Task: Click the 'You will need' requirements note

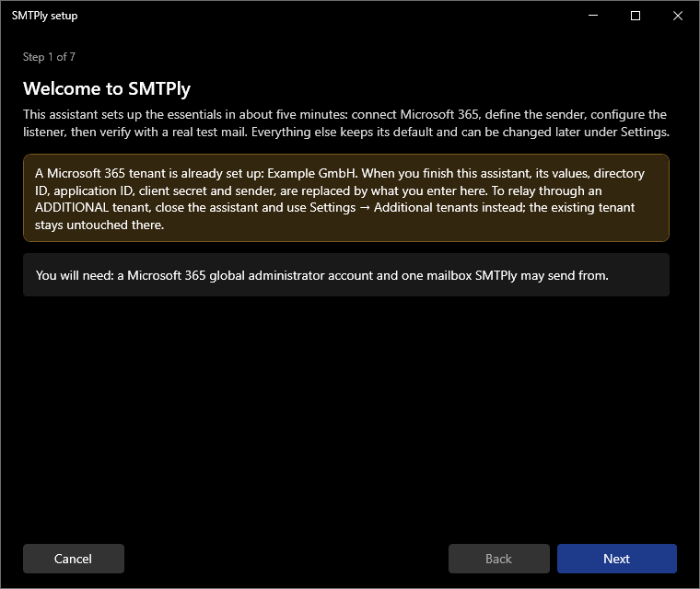Action: (346, 275)
